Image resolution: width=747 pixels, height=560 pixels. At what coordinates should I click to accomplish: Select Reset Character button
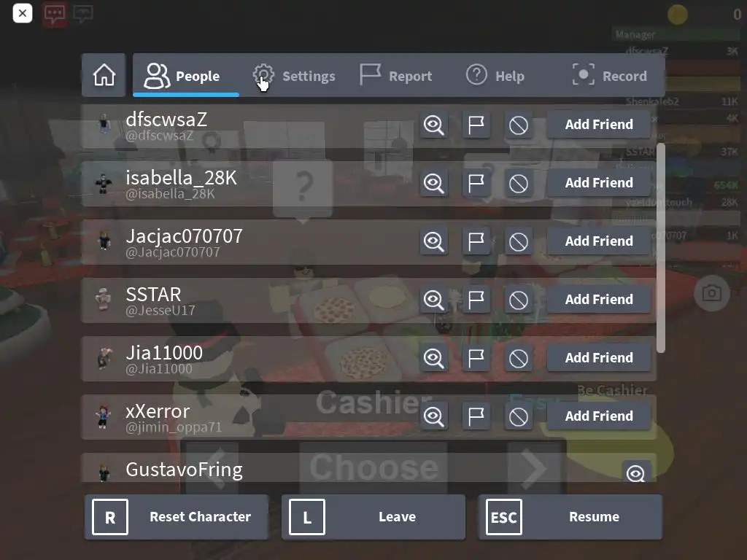pos(177,517)
